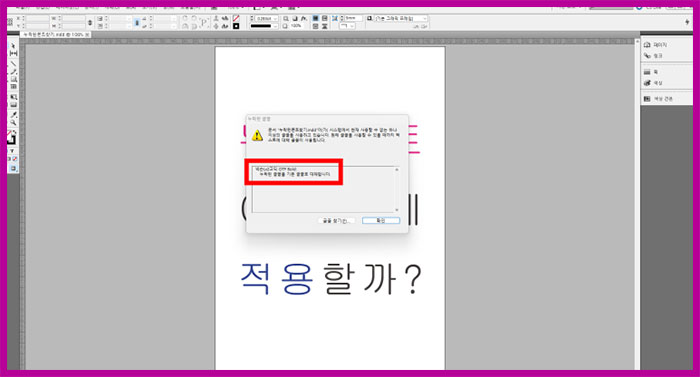
Task: Select the Line tool
Action: click(13, 63)
